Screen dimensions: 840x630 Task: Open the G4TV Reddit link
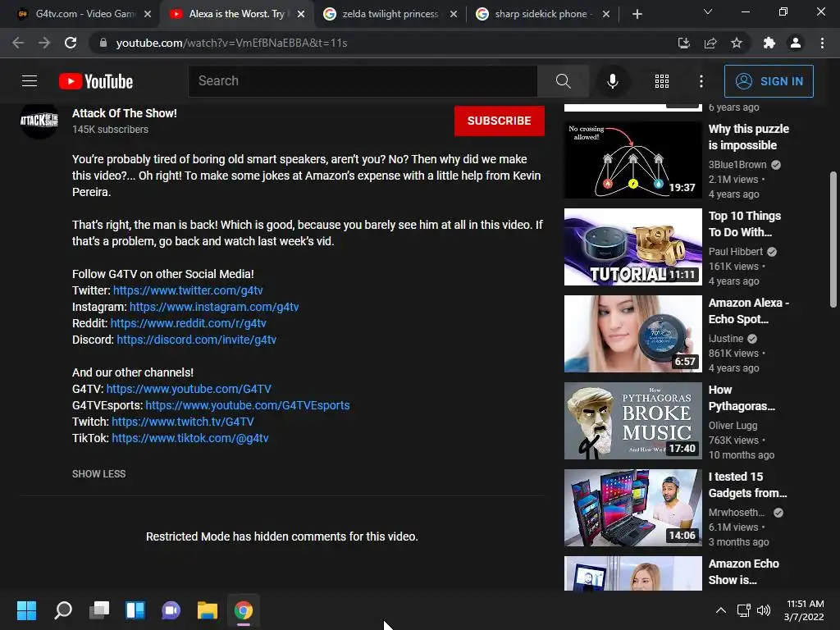click(x=188, y=323)
